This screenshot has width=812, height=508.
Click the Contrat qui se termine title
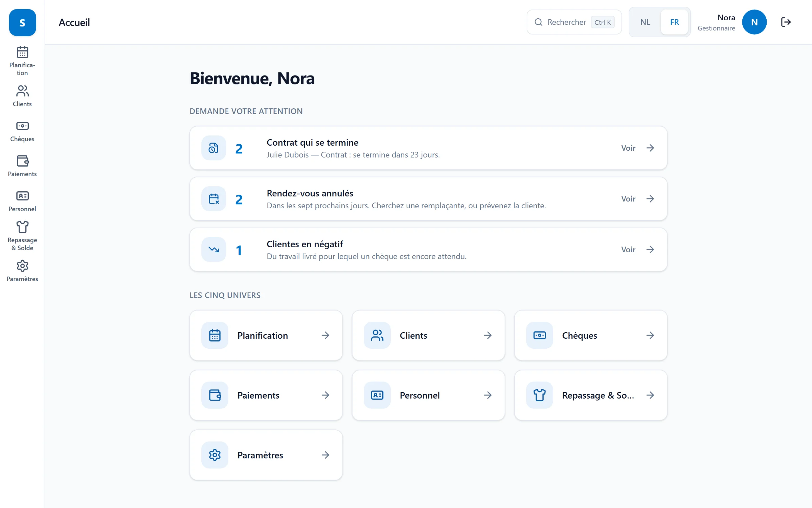312,143
